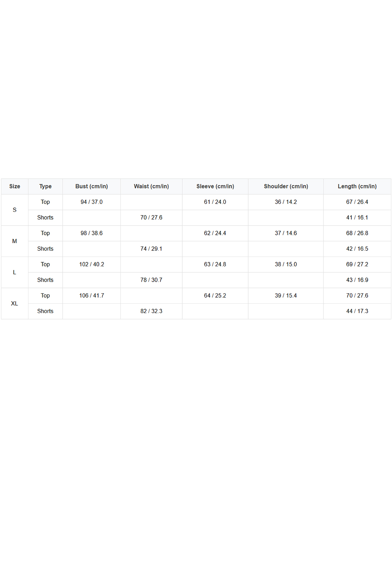Viewport: 392px width, 588px height.
Task: Select the Waist (cm/in) header
Action: click(151, 186)
